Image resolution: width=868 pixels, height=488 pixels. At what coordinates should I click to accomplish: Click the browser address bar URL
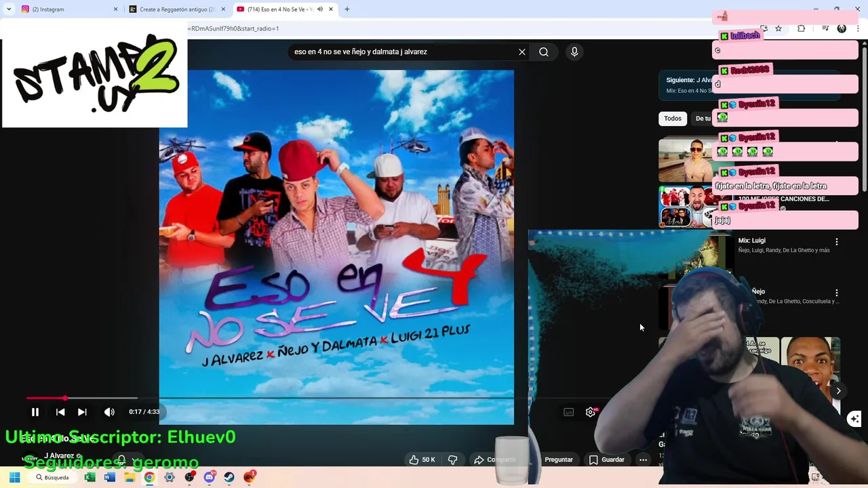point(233,28)
